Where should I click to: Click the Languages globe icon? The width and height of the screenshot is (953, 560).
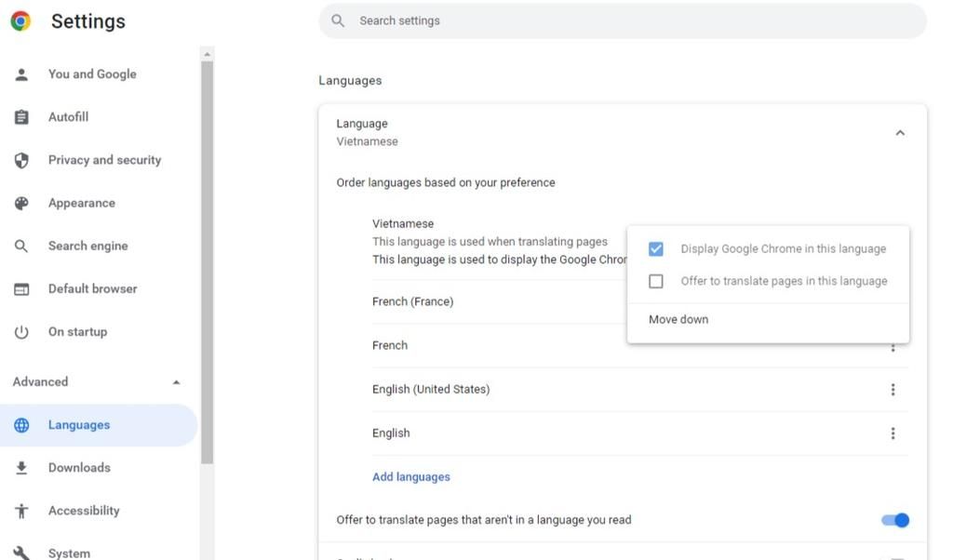[21, 425]
